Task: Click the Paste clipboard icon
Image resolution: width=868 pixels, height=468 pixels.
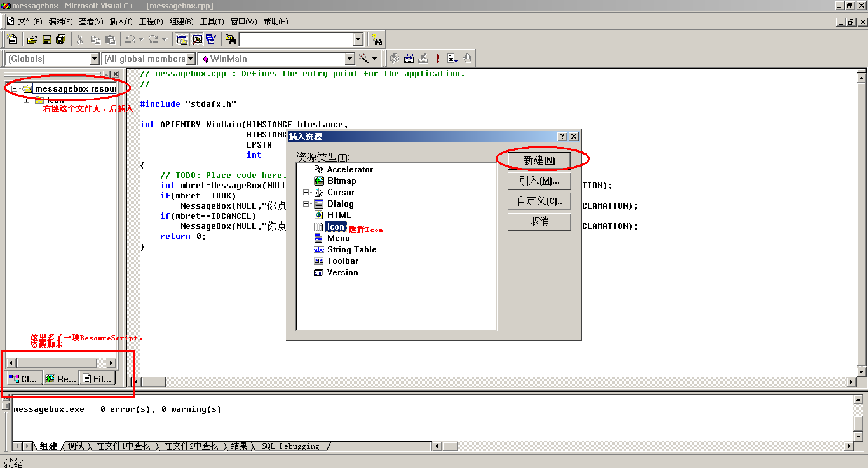Action: tap(110, 39)
